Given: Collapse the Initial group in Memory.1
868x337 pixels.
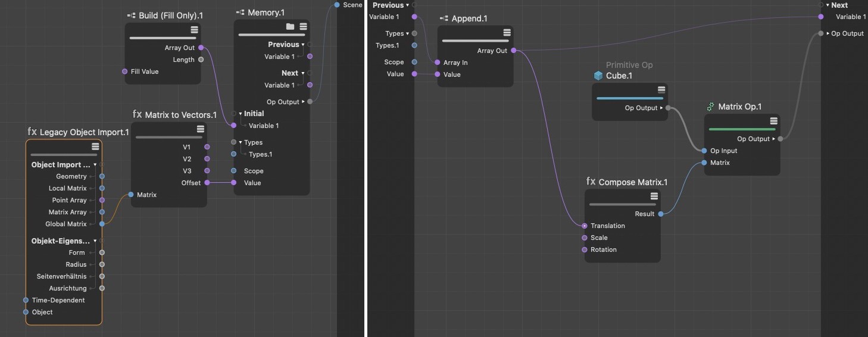Looking at the screenshot, I should [241, 114].
